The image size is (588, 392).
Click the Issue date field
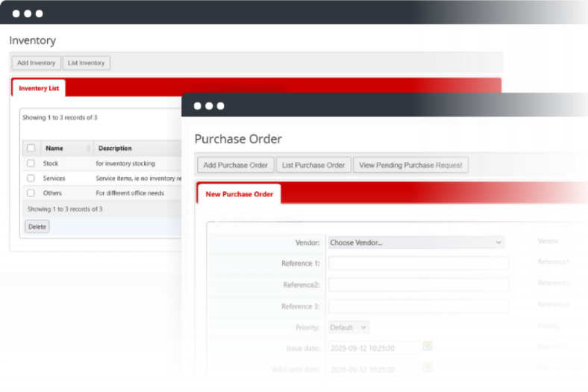tap(372, 347)
